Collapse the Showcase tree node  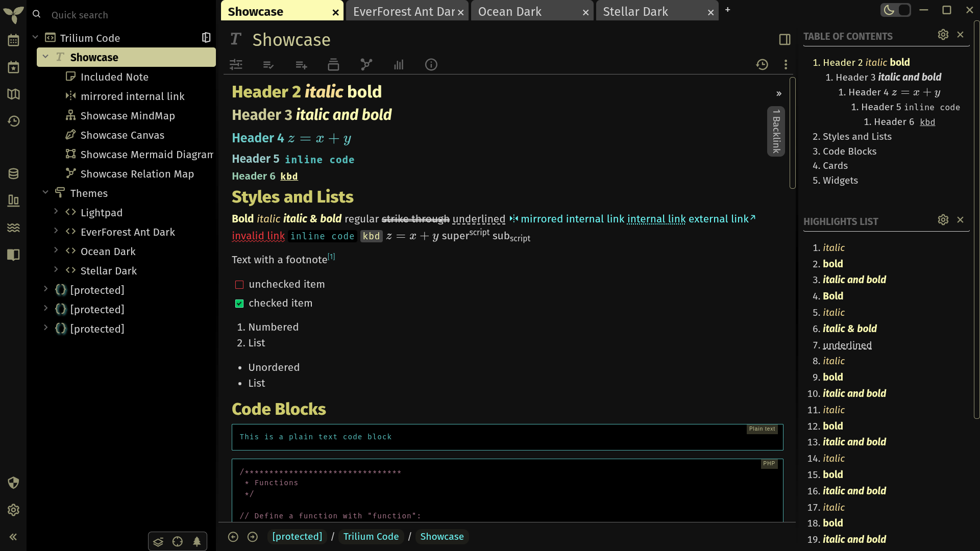(x=45, y=57)
